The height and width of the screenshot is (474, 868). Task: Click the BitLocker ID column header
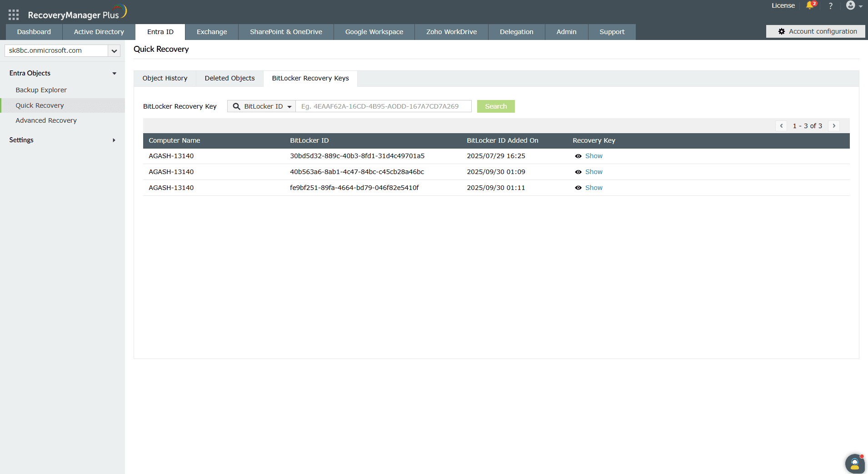[309, 140]
